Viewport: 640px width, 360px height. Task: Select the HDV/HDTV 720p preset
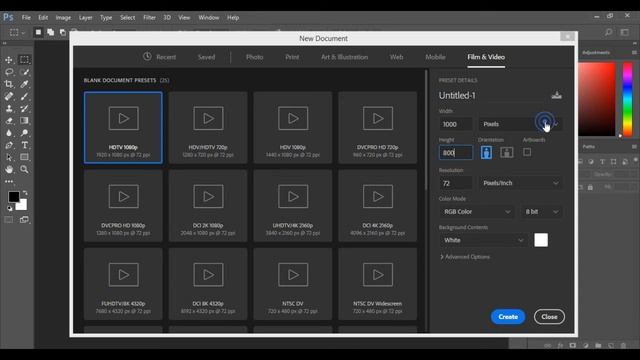tap(208, 127)
